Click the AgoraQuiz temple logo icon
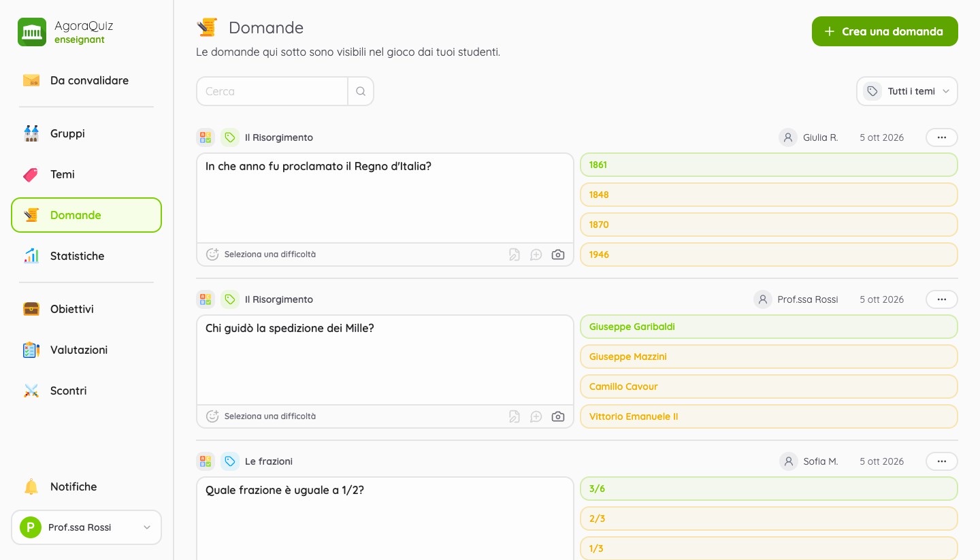This screenshot has width=980, height=560. (x=32, y=32)
